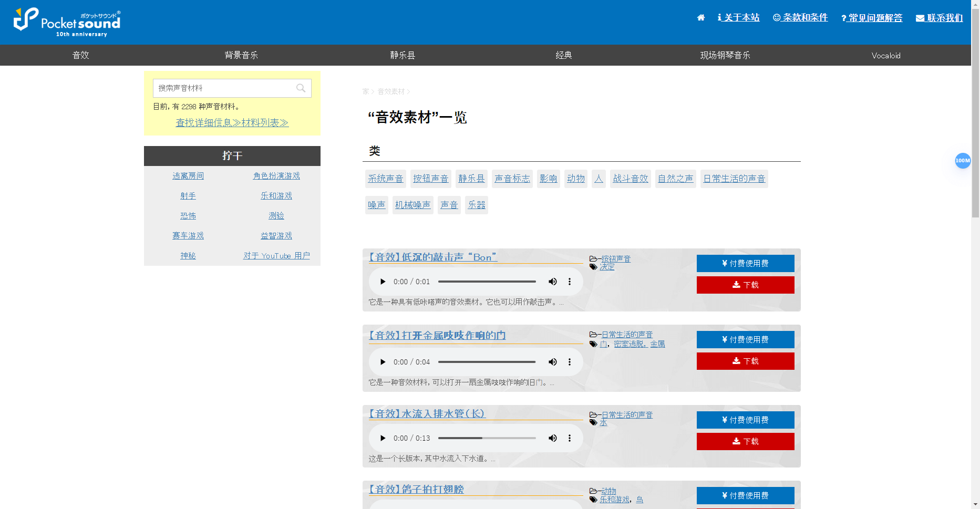980x509 pixels.
Task: Select the 赛车游戏 sidebar category
Action: (x=188, y=236)
